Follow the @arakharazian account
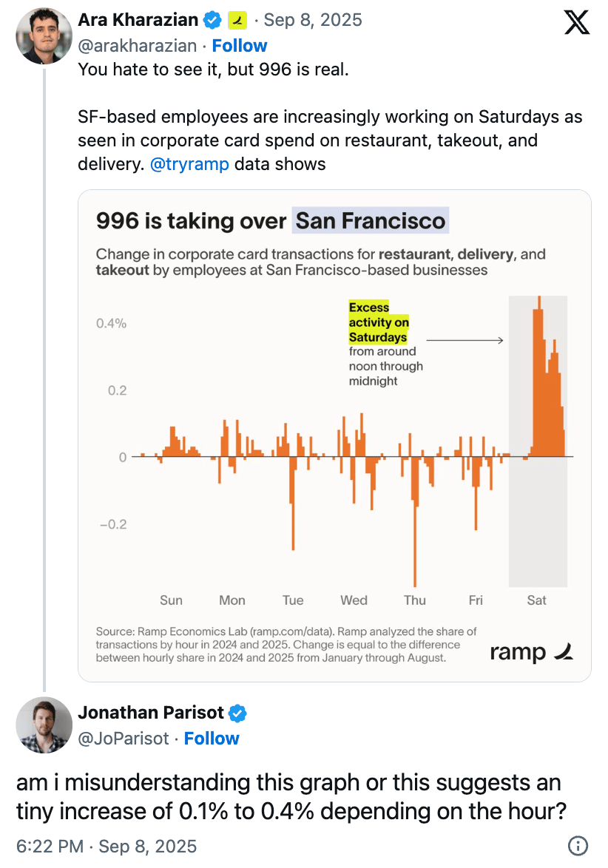Image resolution: width=608 pixels, height=868 pixels. pos(240,46)
